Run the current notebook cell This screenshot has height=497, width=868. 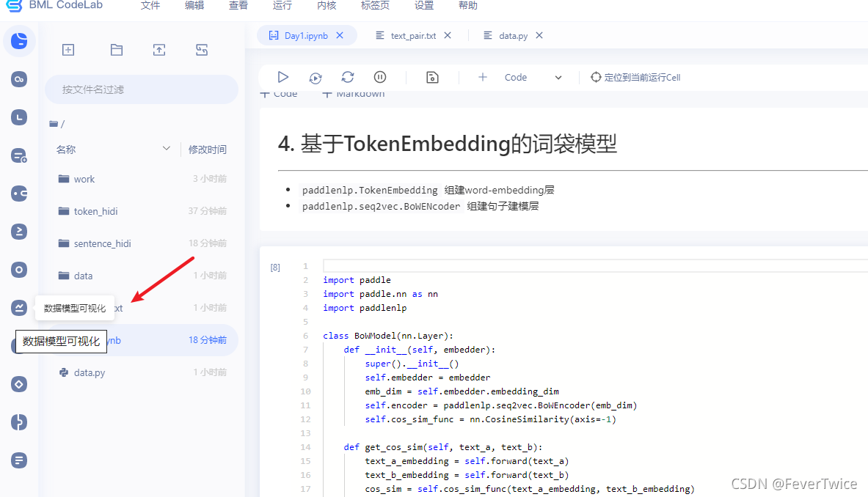[x=282, y=77]
